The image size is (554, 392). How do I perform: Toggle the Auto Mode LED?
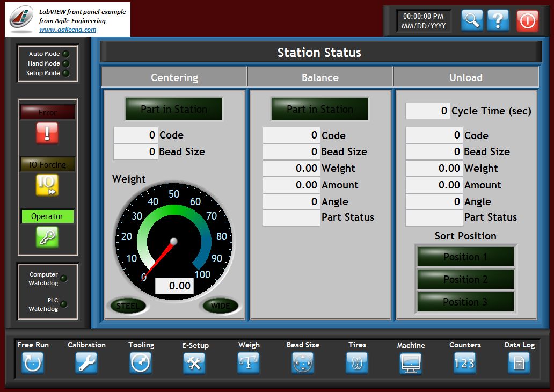(65, 54)
